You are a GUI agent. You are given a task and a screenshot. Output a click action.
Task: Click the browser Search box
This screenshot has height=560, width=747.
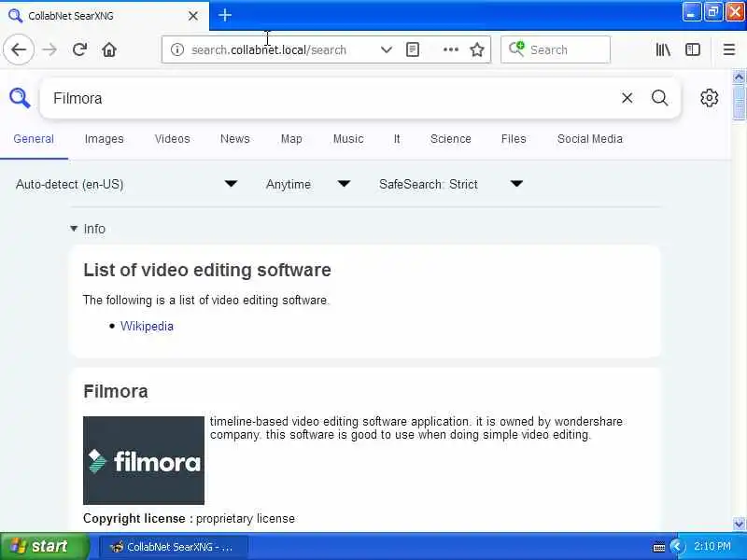coord(556,49)
